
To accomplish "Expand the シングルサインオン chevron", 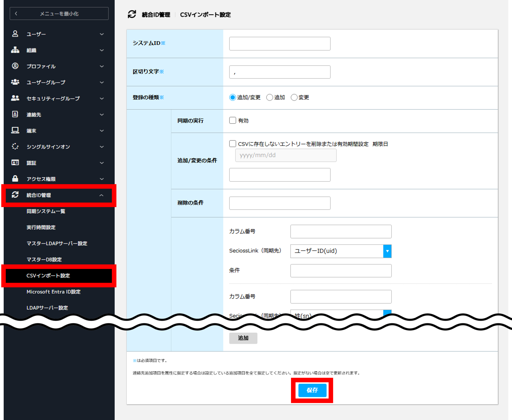I will pos(102,147).
